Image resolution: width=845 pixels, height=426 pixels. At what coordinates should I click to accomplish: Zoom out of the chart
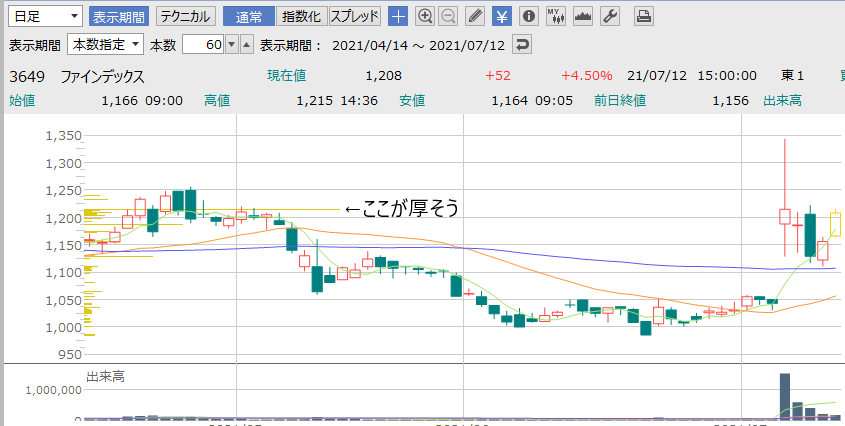point(447,16)
